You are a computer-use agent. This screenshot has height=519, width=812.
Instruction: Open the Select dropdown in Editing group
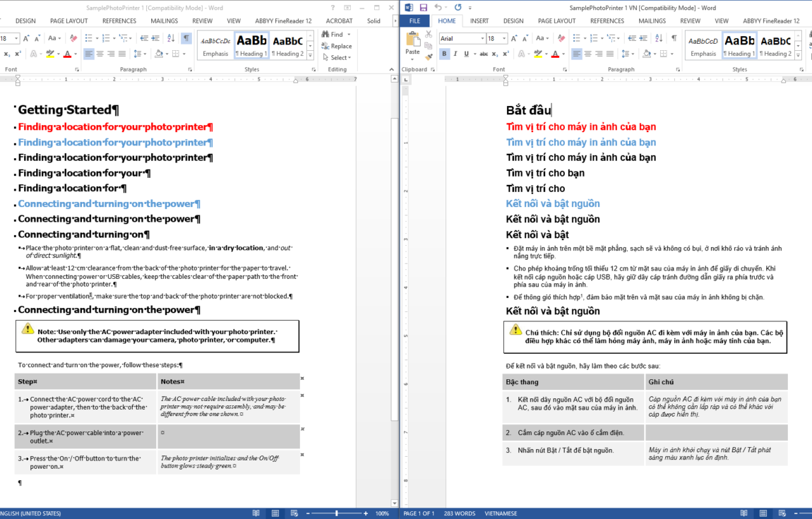[336, 57]
